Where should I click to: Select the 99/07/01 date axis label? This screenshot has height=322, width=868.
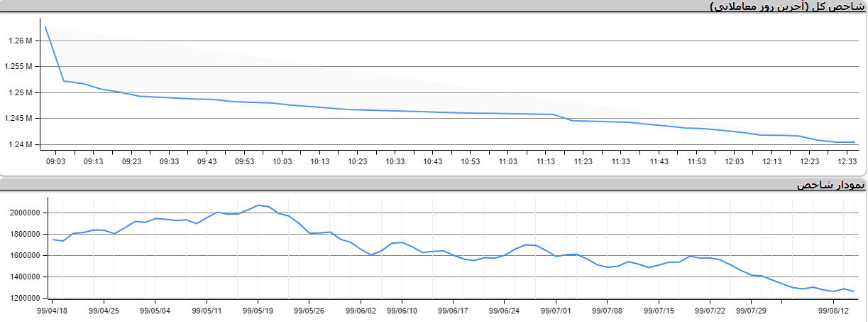coord(556,311)
